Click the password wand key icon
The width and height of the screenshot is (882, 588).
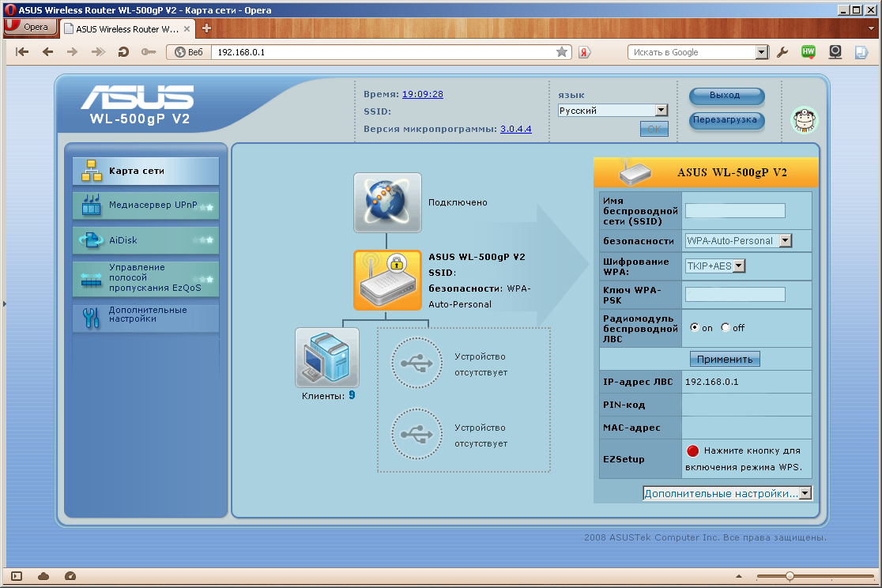[x=149, y=52]
